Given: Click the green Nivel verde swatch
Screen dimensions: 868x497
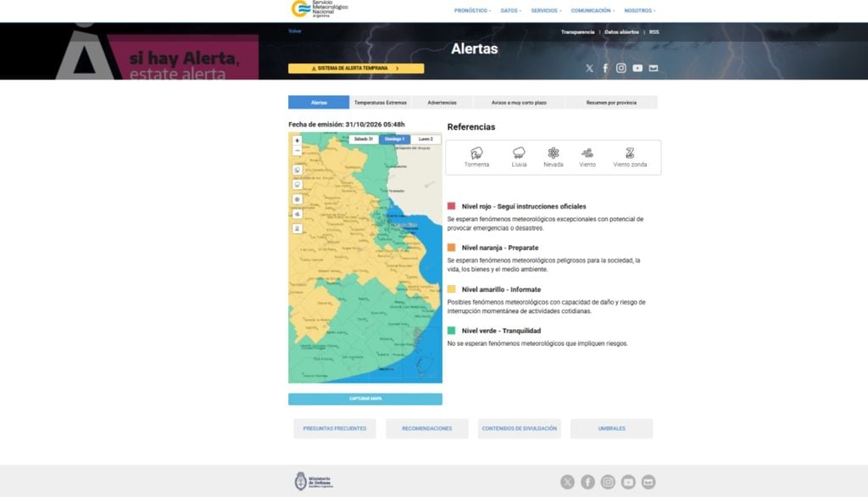Looking at the screenshot, I should (451, 331).
